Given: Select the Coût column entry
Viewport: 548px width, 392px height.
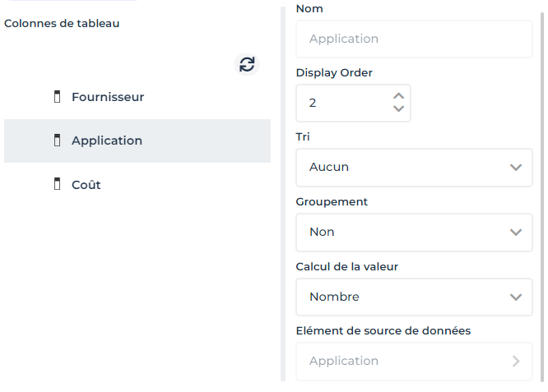Looking at the screenshot, I should pyautogui.click(x=86, y=185).
